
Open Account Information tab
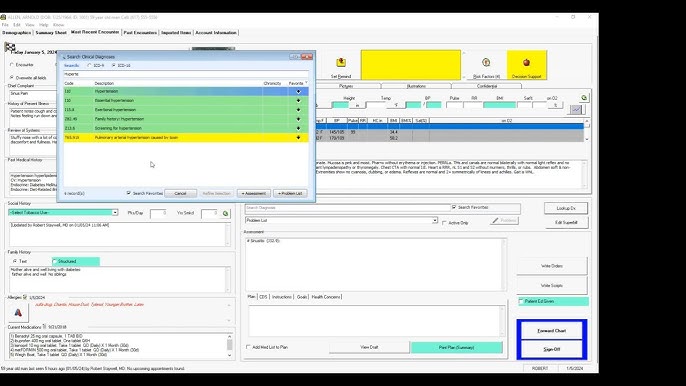pos(216,32)
